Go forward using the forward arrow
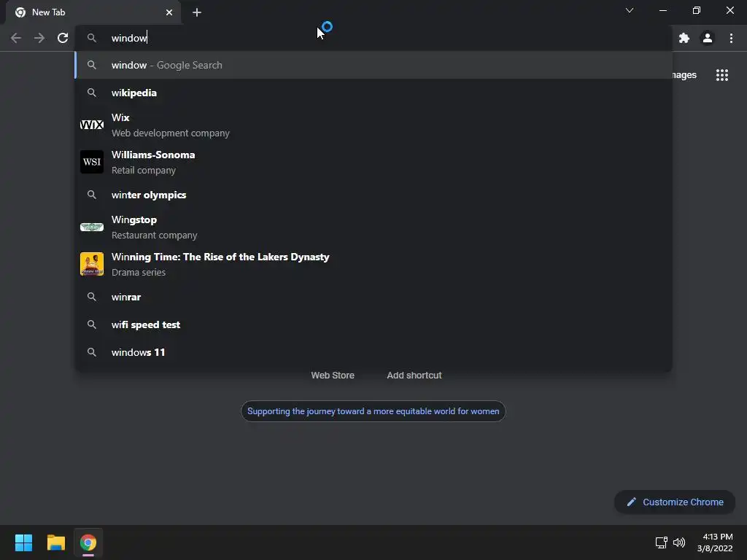The image size is (747, 560). 39,38
